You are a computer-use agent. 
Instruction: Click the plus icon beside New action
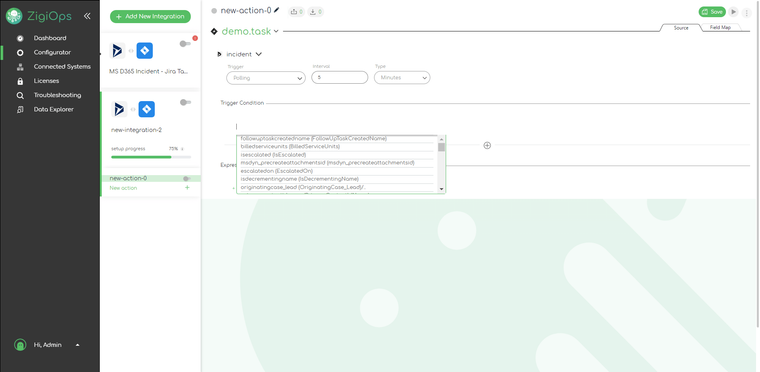[x=188, y=188]
